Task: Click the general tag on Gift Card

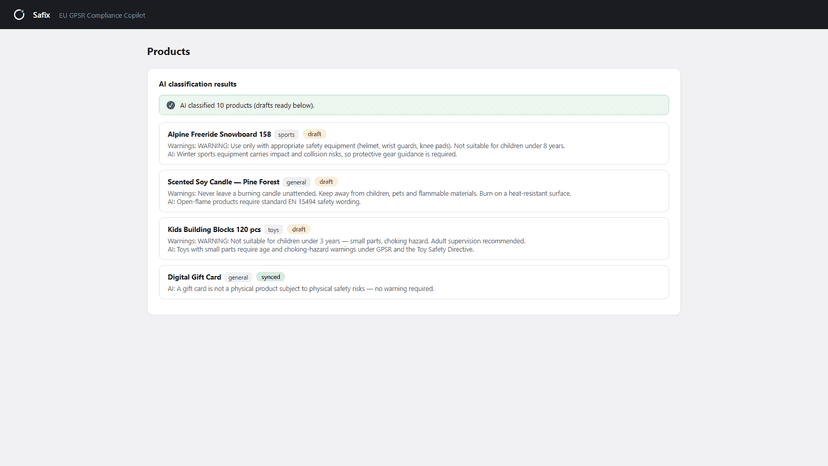Action: (x=238, y=277)
